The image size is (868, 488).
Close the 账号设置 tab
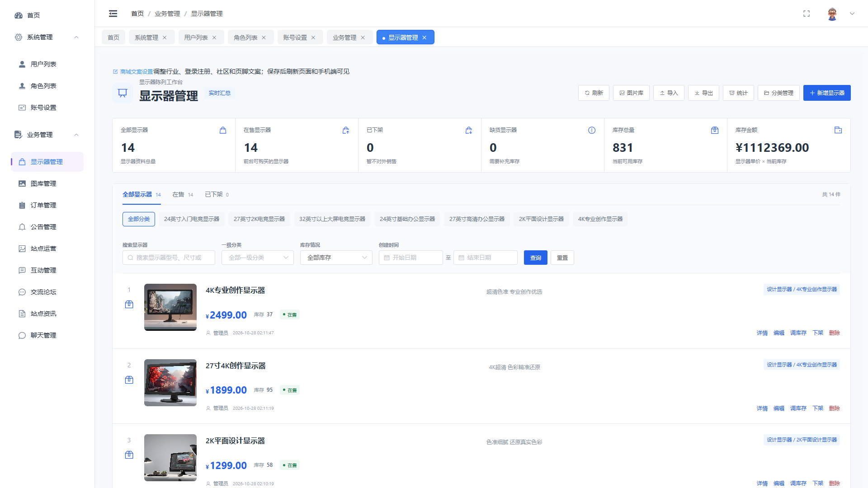[x=313, y=38]
